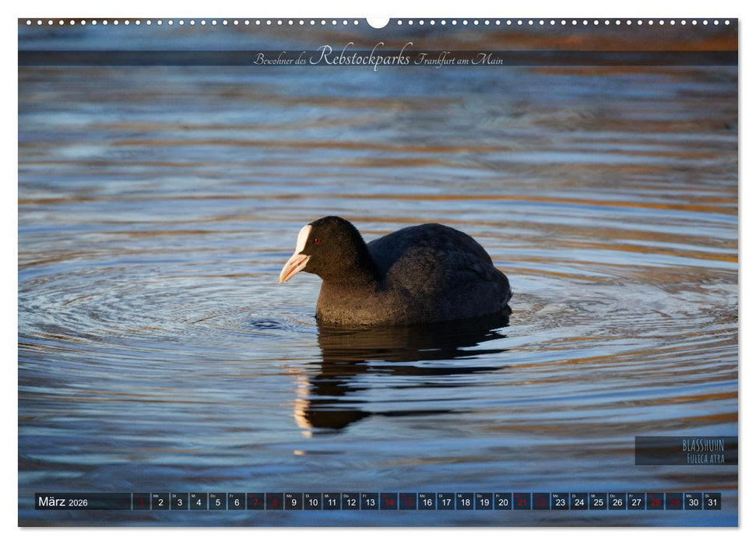Click day 23 in the calendar strip
The height and width of the screenshot is (545, 756).
560,502
